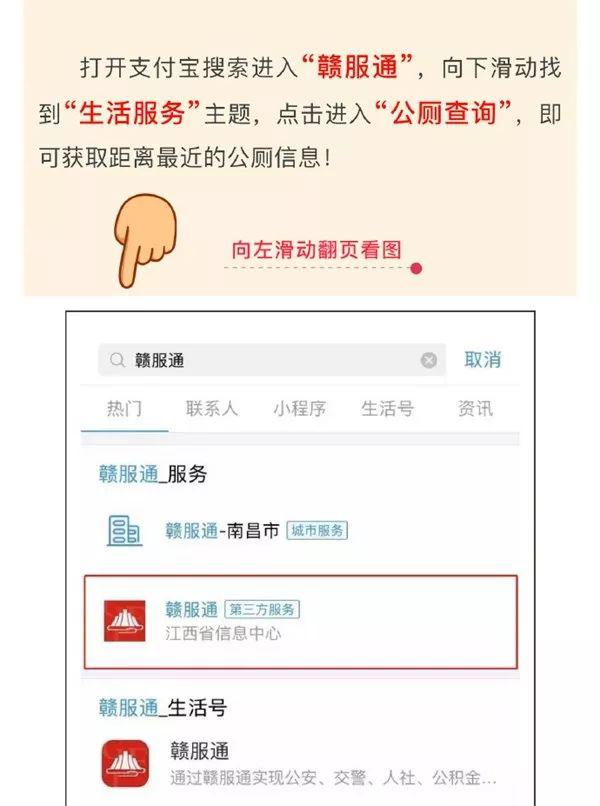
Task: Click the 赣服通 search input field
Action: [271, 360]
